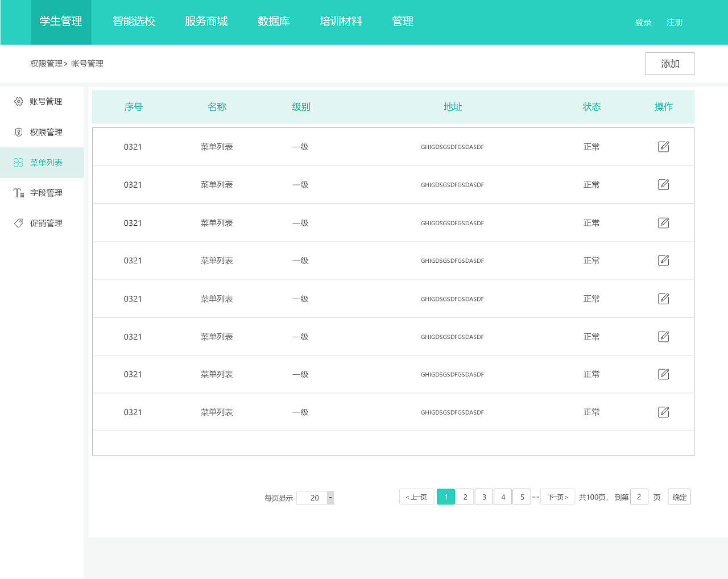This screenshot has height=579, width=728.
Task: Click the 权限管理 breadcrumb link
Action: pyautogui.click(x=47, y=63)
